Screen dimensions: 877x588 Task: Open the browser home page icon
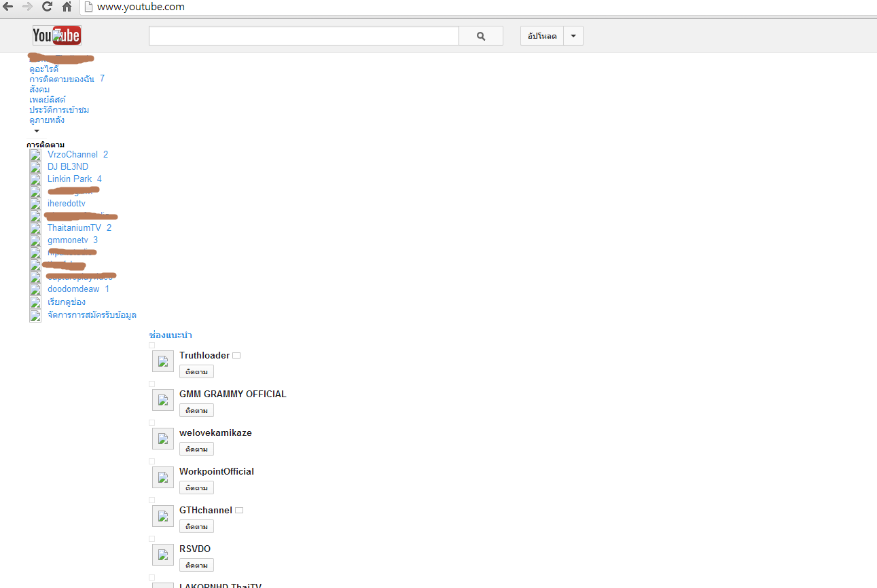[67, 7]
